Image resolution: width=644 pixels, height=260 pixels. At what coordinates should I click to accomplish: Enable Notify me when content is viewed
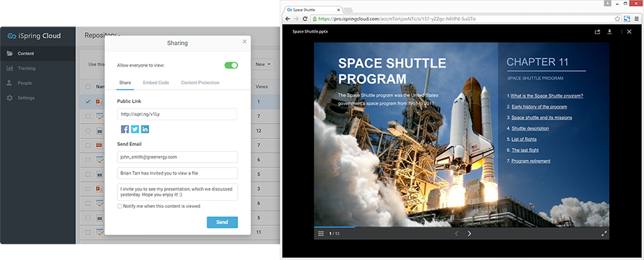click(x=120, y=206)
